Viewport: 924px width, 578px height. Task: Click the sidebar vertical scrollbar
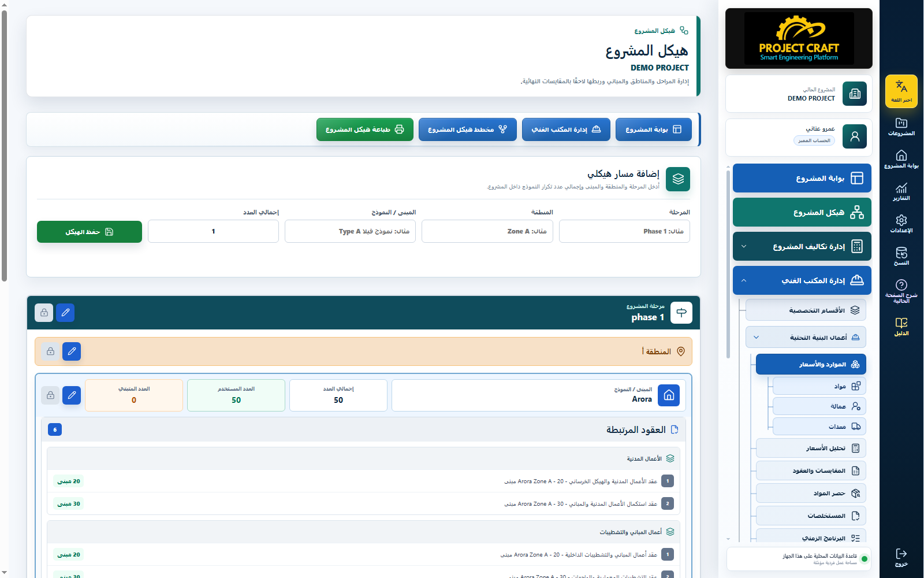pyautogui.click(x=728, y=263)
